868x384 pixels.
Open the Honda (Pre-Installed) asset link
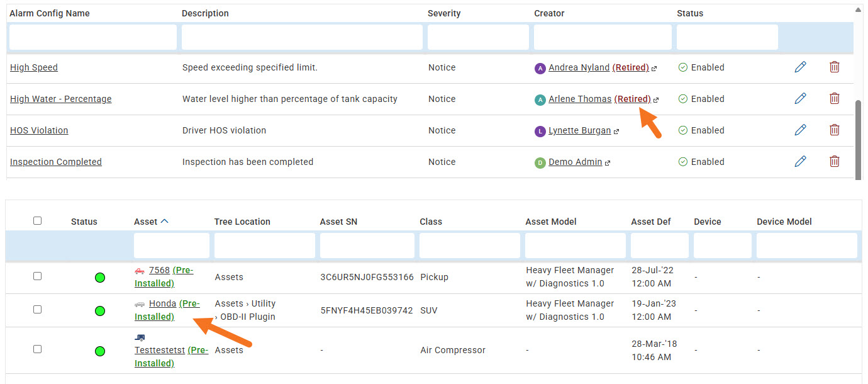pyautogui.click(x=167, y=310)
